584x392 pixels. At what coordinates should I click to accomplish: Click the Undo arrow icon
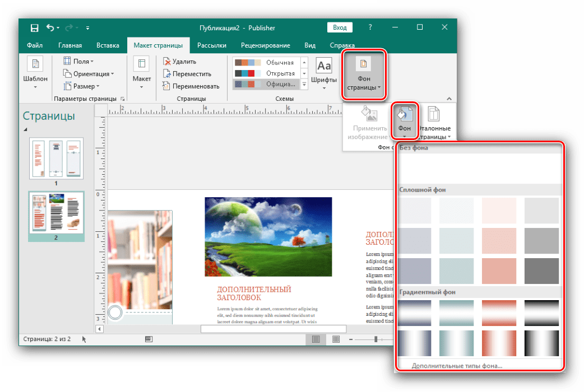[x=50, y=28]
